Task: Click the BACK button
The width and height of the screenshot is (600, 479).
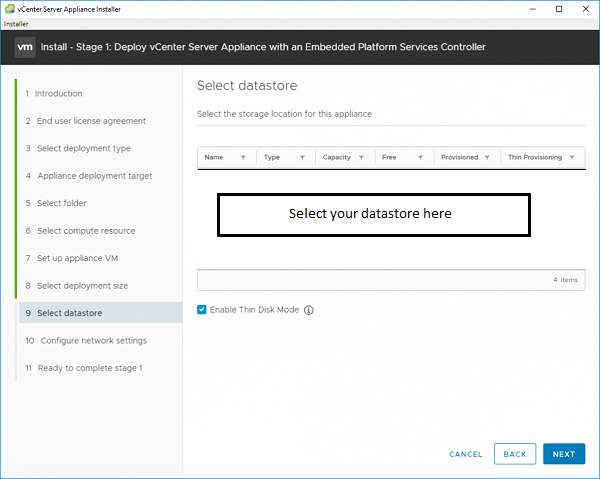Action: (x=515, y=454)
